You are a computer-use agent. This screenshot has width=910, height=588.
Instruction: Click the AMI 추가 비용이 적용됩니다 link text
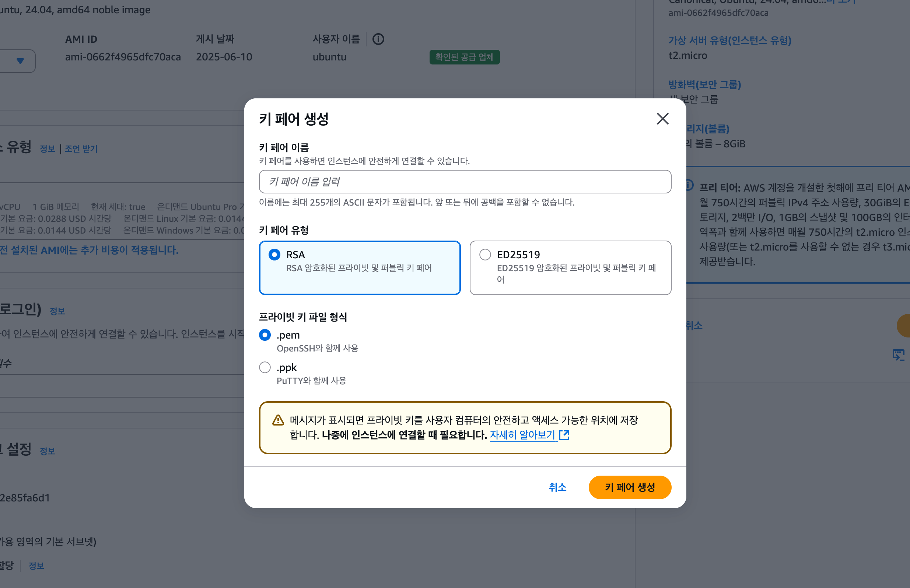pyautogui.click(x=89, y=250)
